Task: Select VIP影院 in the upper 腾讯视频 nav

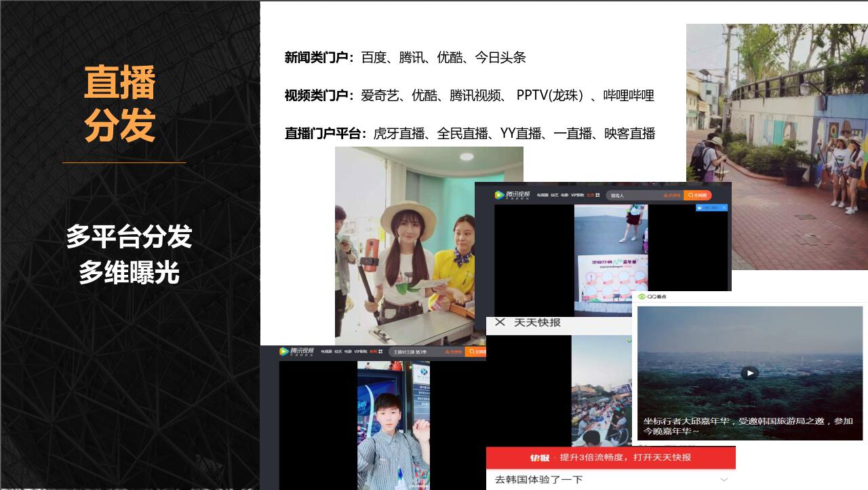Action: tap(577, 195)
